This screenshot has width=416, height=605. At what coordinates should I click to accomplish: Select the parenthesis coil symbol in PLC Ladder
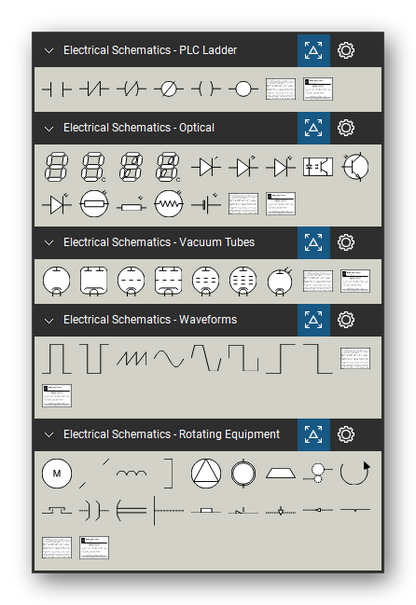click(x=206, y=90)
